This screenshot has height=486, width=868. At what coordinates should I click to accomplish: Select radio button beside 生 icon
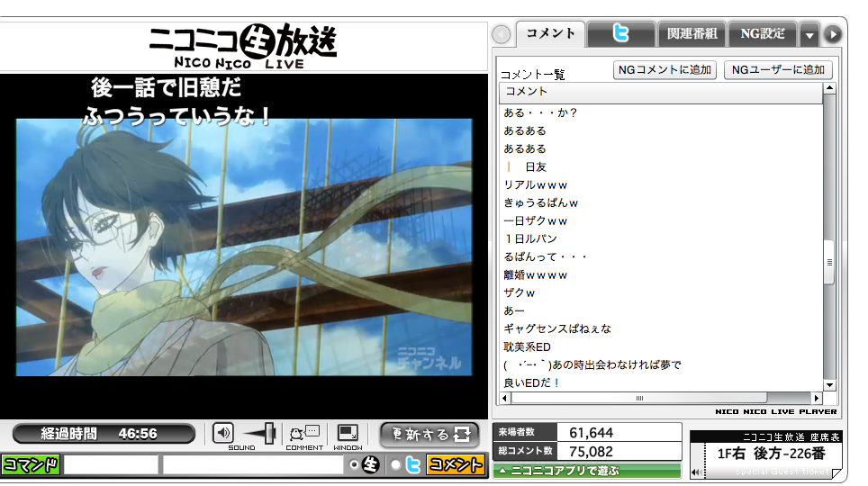(x=354, y=465)
